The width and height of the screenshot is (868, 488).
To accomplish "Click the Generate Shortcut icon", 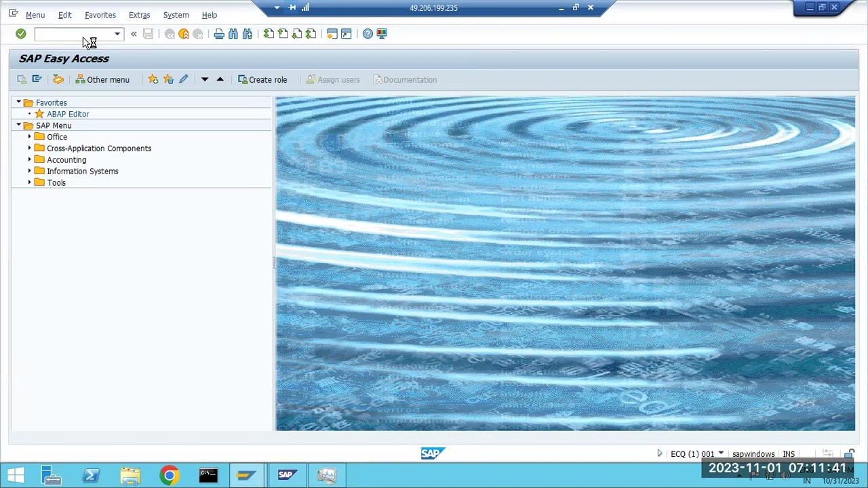I will pyautogui.click(x=347, y=34).
